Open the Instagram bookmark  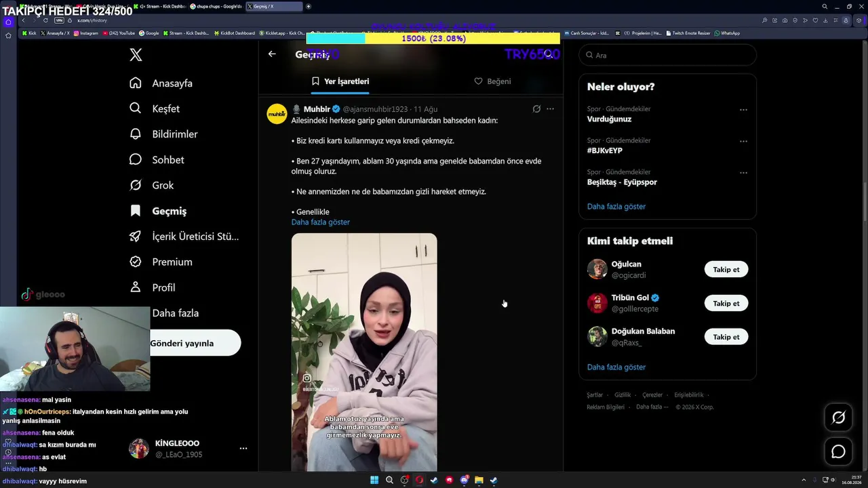click(x=86, y=33)
